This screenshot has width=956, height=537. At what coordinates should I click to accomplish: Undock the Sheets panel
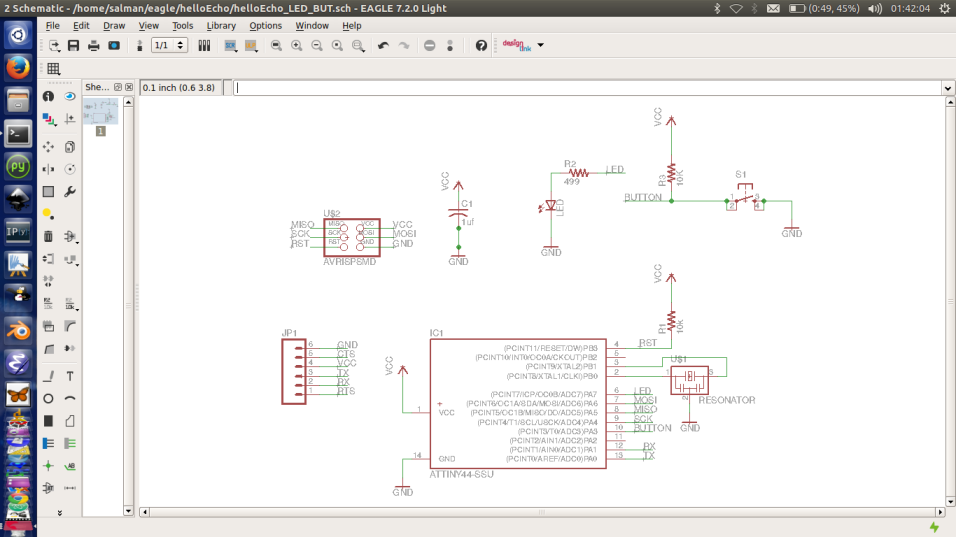pos(118,88)
